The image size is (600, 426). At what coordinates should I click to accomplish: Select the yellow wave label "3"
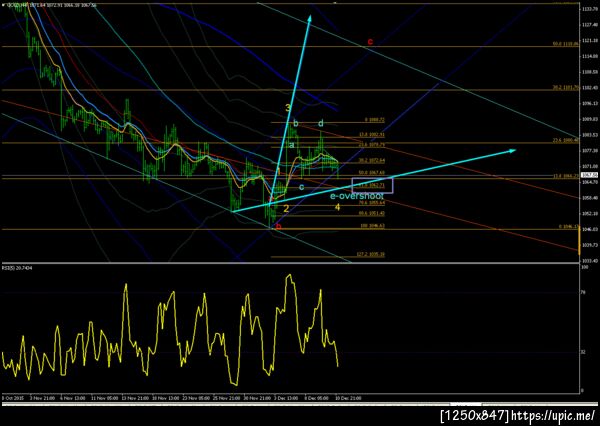pyautogui.click(x=288, y=108)
